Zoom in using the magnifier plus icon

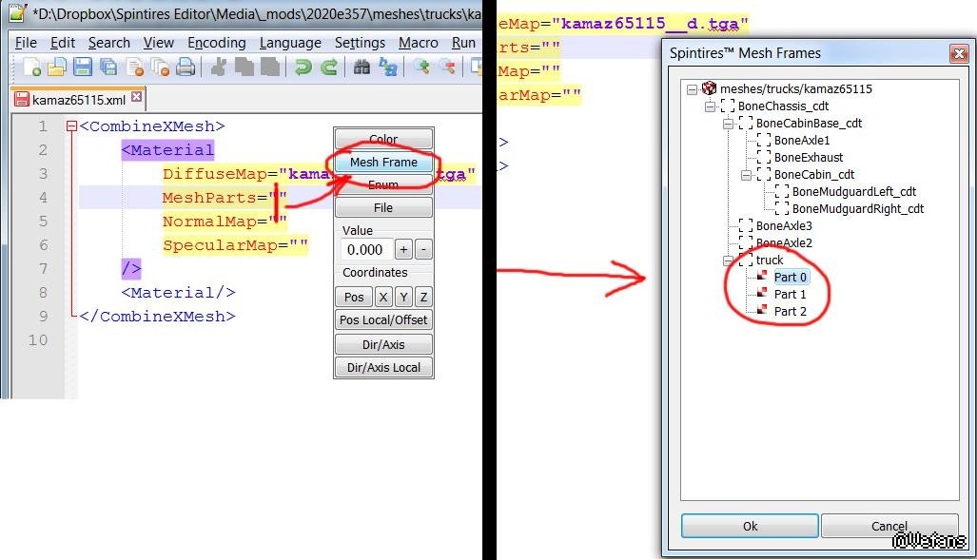[421, 67]
